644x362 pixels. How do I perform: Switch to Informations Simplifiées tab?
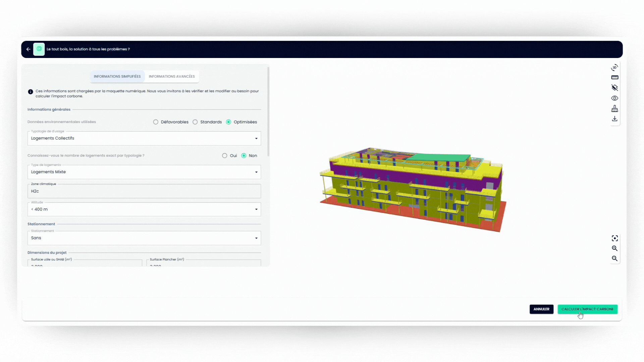117,76
